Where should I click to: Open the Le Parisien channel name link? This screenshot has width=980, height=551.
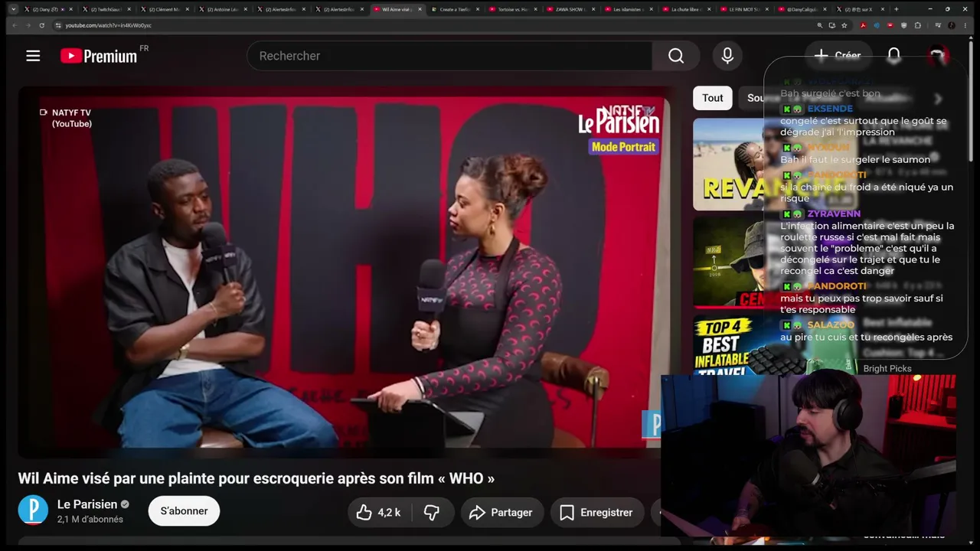pos(87,504)
